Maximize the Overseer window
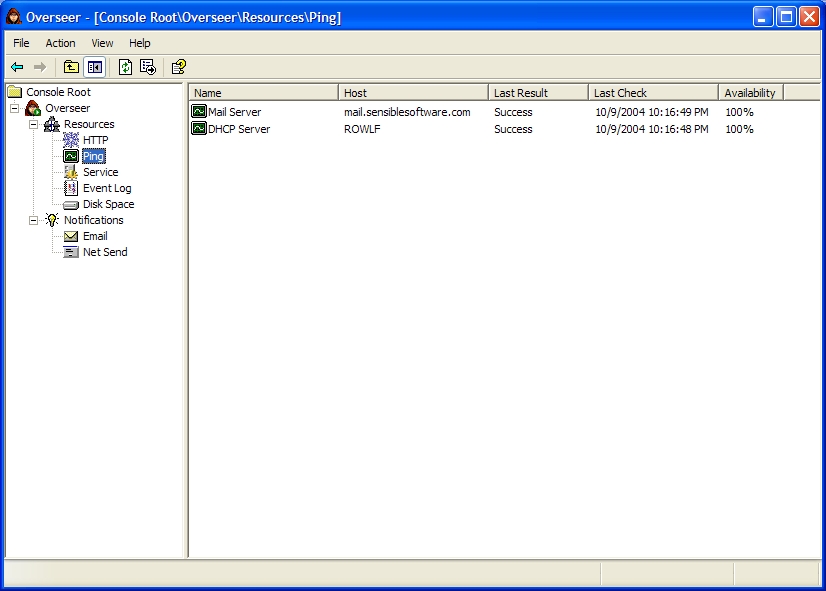Screen dimensions: 826x591 click(x=786, y=17)
